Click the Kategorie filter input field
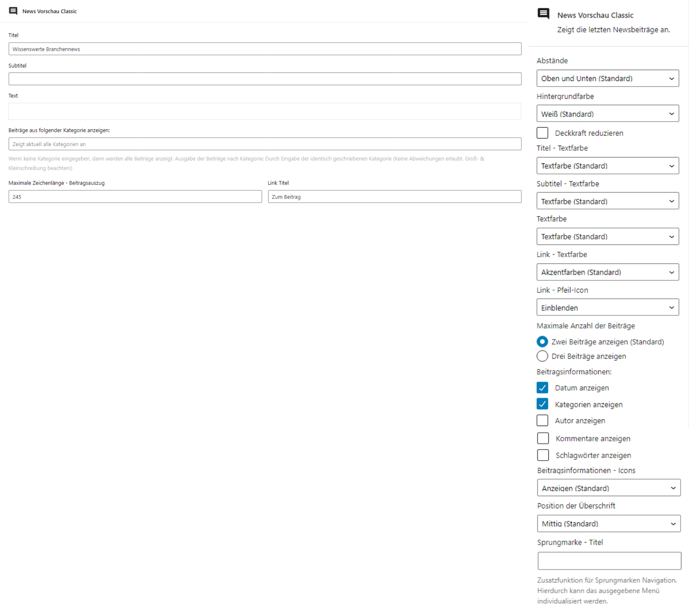The width and height of the screenshot is (689, 616). click(265, 144)
